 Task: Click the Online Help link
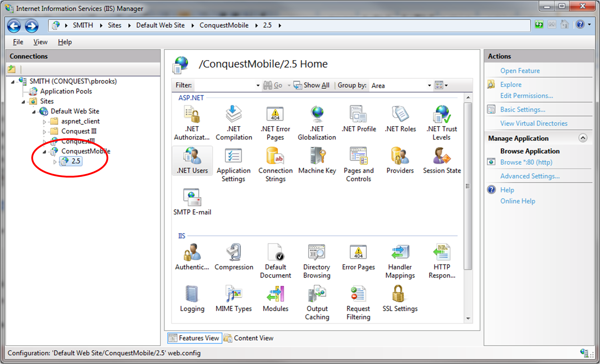point(518,201)
